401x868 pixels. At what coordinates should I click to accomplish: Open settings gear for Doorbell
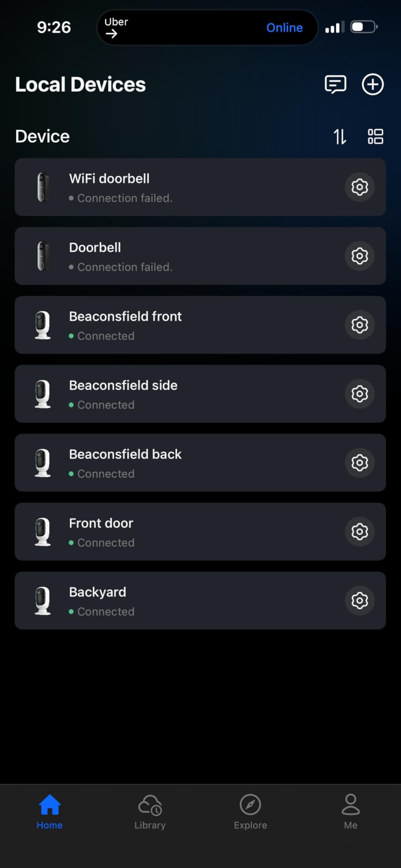pyautogui.click(x=360, y=256)
